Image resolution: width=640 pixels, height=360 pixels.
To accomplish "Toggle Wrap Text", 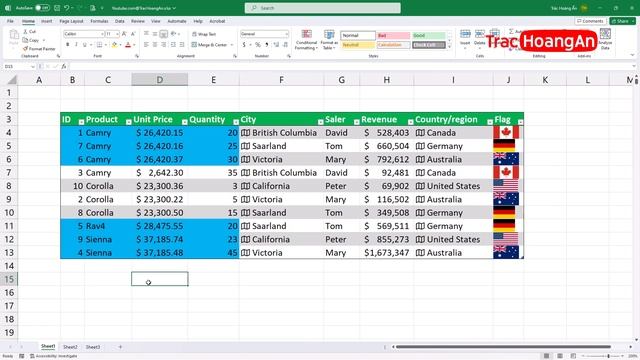I will click(204, 34).
